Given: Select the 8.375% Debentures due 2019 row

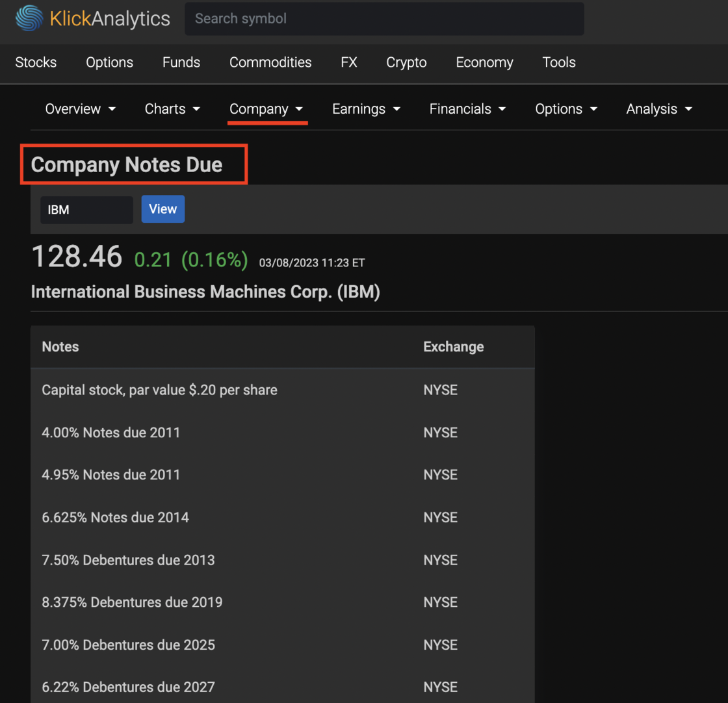Looking at the screenshot, I should tap(283, 602).
